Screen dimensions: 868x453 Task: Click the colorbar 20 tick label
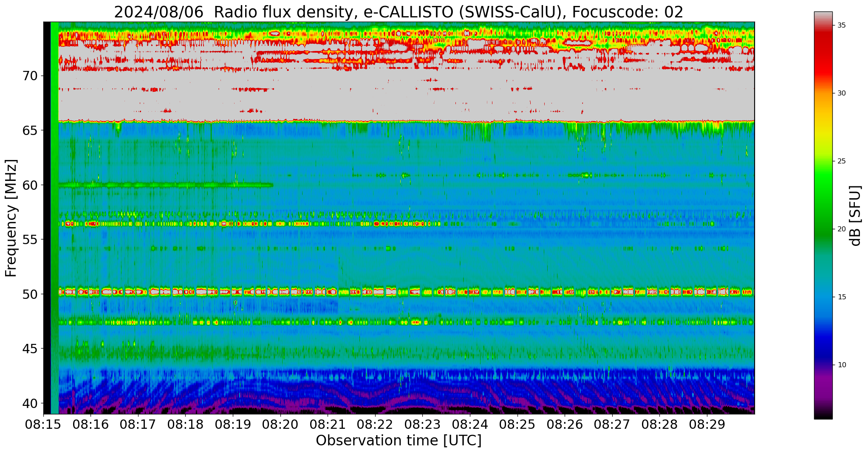click(841, 229)
